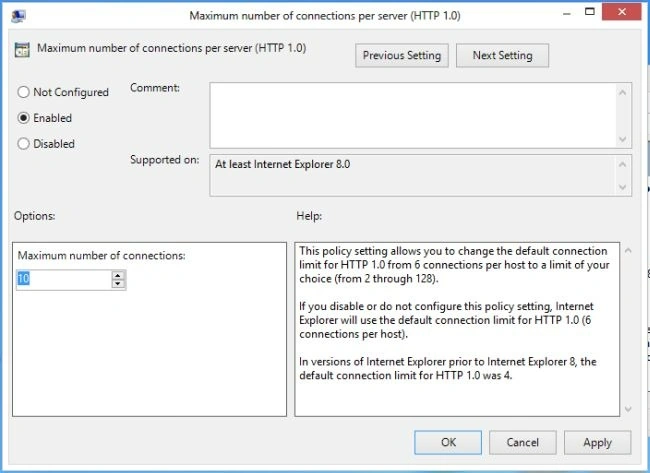Click the Maximum number of connections field

[64, 279]
